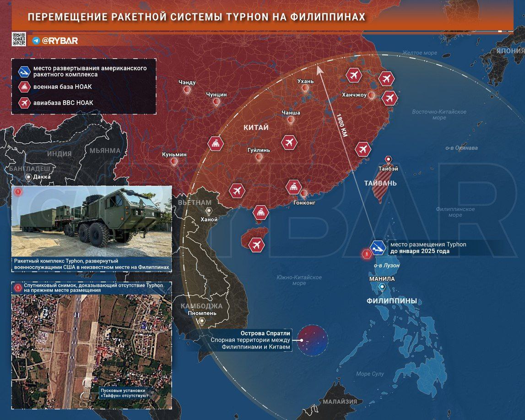Open the Typhon launcher truck photo
This screenshot has width=525, height=420.
pos(92,221)
